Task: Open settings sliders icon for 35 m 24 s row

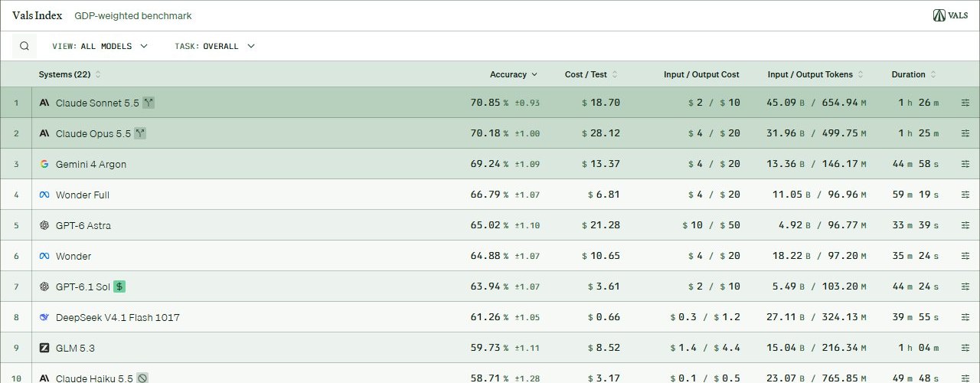Action: 965,256
